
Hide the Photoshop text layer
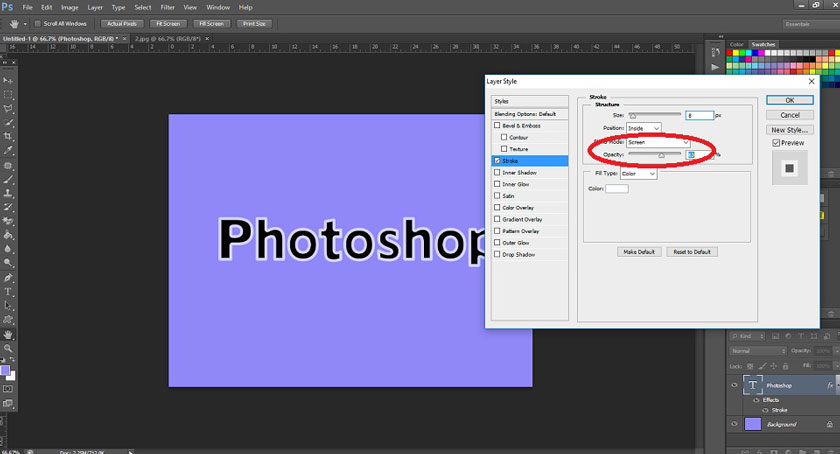coord(734,385)
